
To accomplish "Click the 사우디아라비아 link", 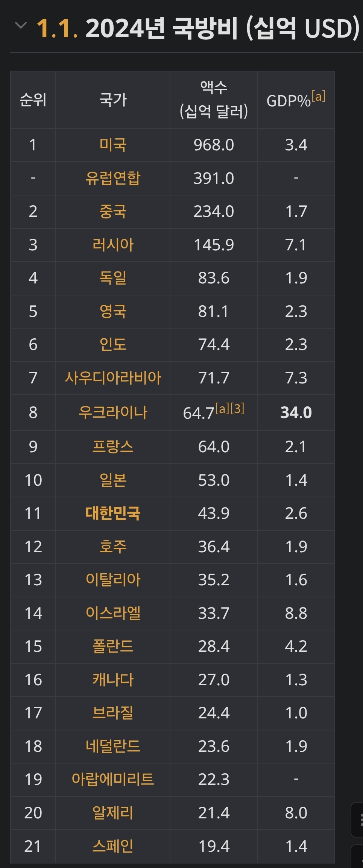I will coord(113,378).
